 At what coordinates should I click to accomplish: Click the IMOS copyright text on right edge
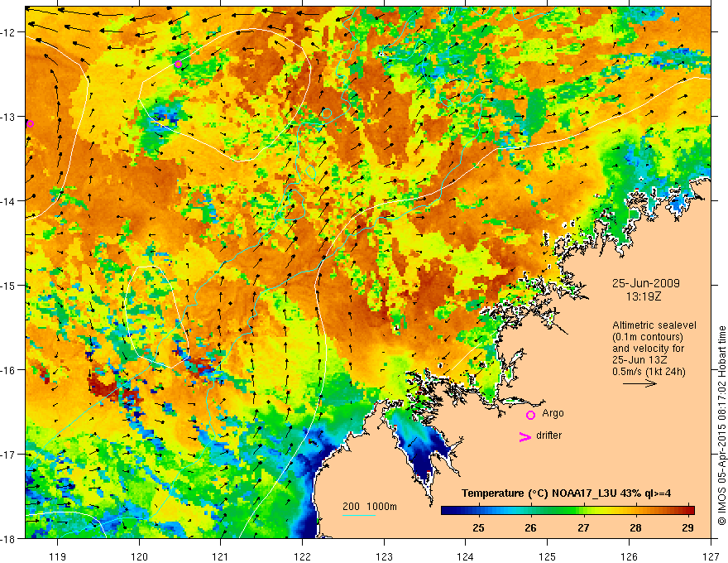(x=721, y=425)
